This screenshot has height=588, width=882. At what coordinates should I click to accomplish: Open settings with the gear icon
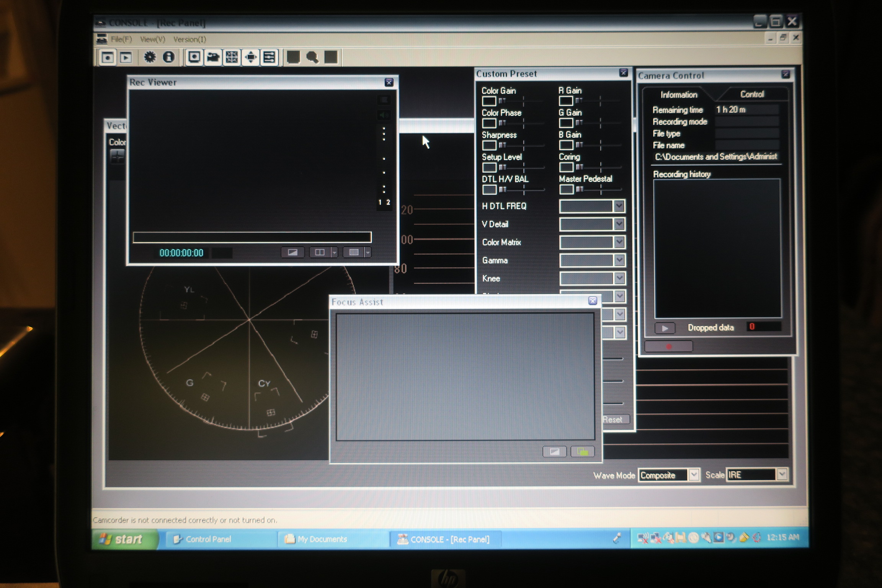[x=150, y=57]
